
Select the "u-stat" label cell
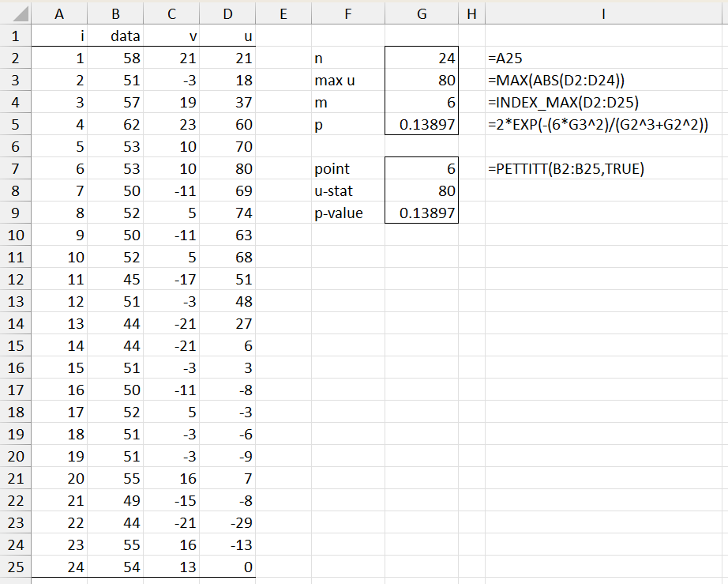coord(347,191)
